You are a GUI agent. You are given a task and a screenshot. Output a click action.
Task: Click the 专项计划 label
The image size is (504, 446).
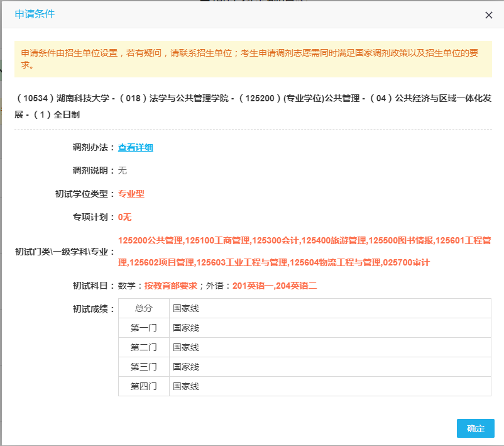94,217
